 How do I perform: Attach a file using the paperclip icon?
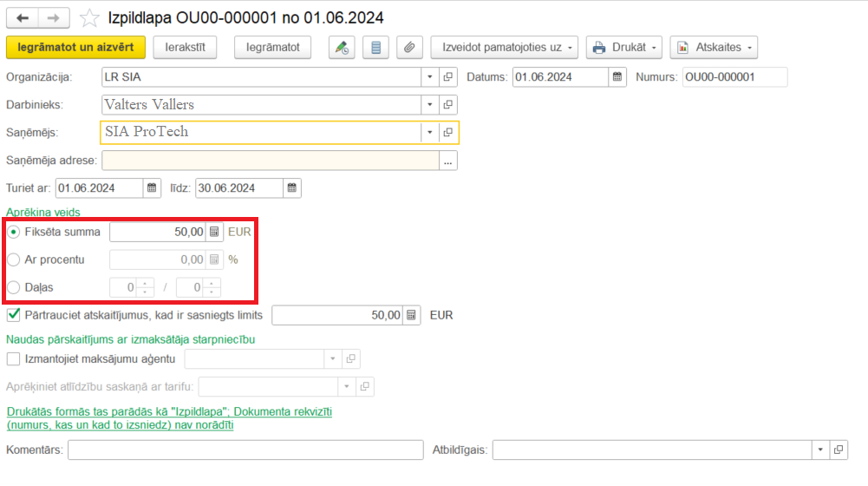(409, 48)
